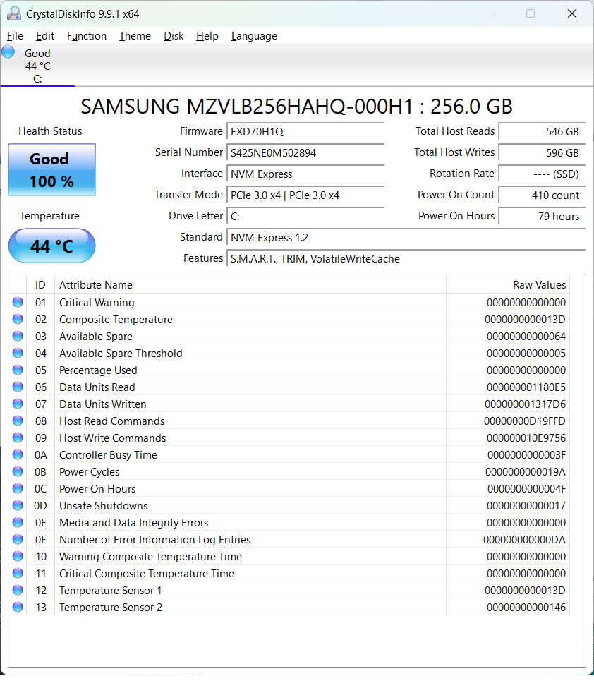
Task: Click the blue status orb beside Good 44 °C
Action: [8, 52]
